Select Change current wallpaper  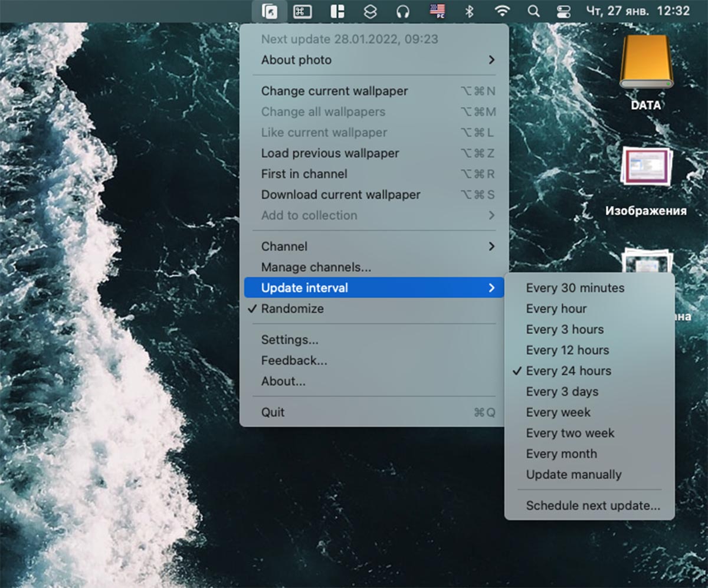coord(334,91)
